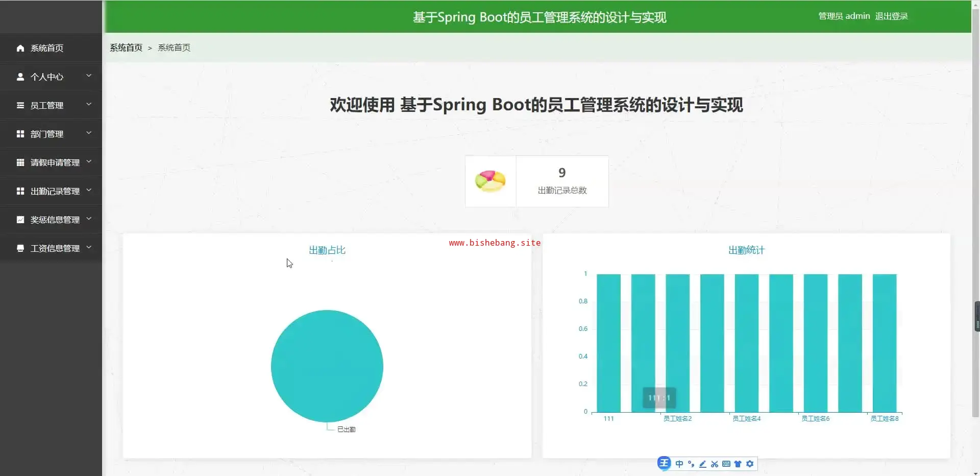This screenshot has width=980, height=476.
Task: Click the bold 系统首页 breadcrumb link
Action: point(126,47)
